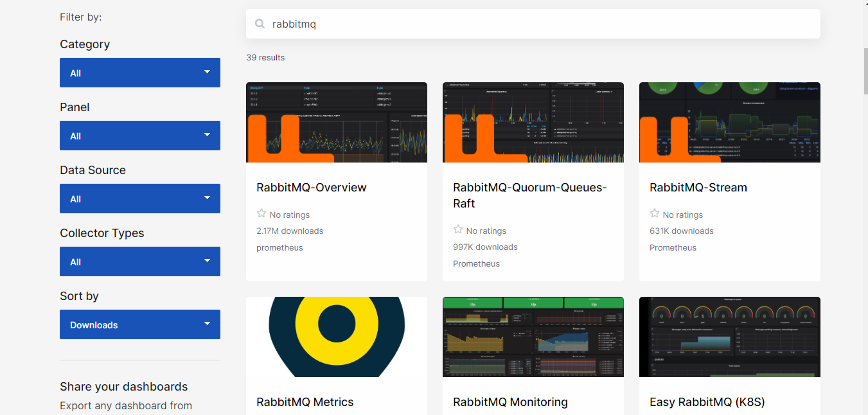The height and width of the screenshot is (415, 868).
Task: Click the 'Filter by:' label
Action: click(x=81, y=17)
